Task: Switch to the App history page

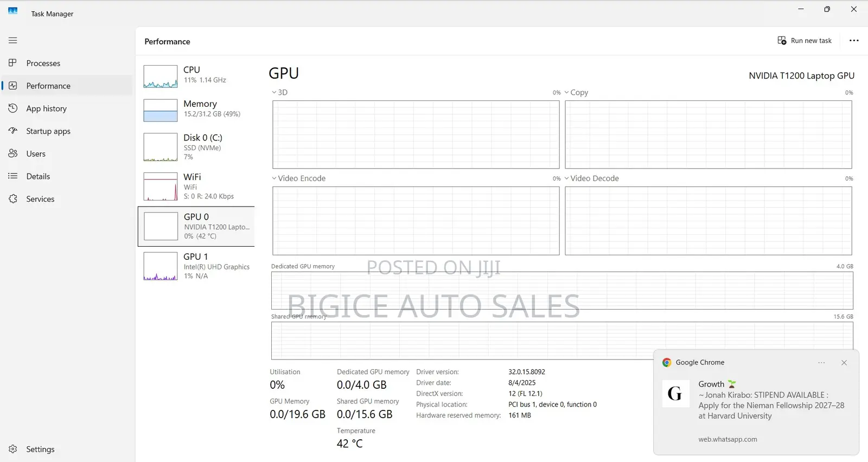Action: pos(47,108)
